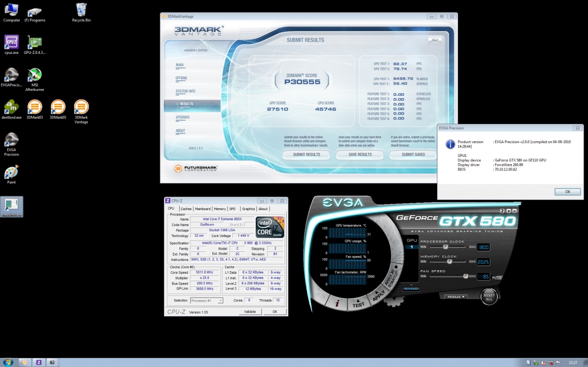This screenshot has width=588, height=367.
Task: Open the Processor #1 selection dropdown
Action: point(206,301)
